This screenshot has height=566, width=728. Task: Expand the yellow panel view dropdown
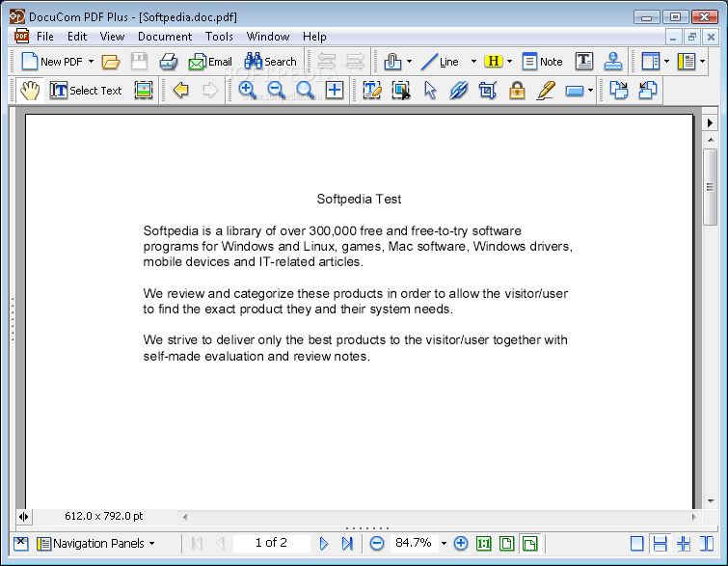coord(703,62)
